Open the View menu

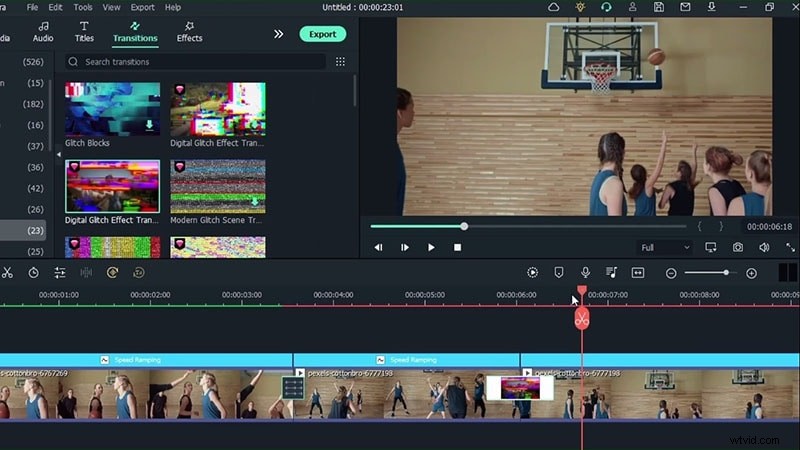click(x=111, y=7)
